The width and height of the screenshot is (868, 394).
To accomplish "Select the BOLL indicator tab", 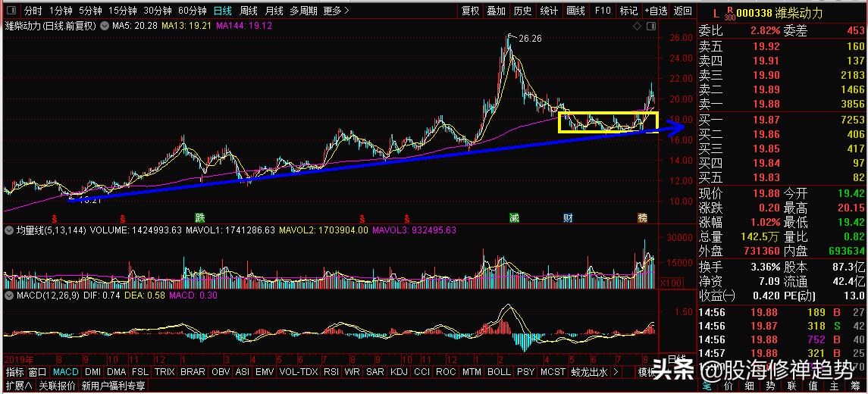I will click(500, 372).
